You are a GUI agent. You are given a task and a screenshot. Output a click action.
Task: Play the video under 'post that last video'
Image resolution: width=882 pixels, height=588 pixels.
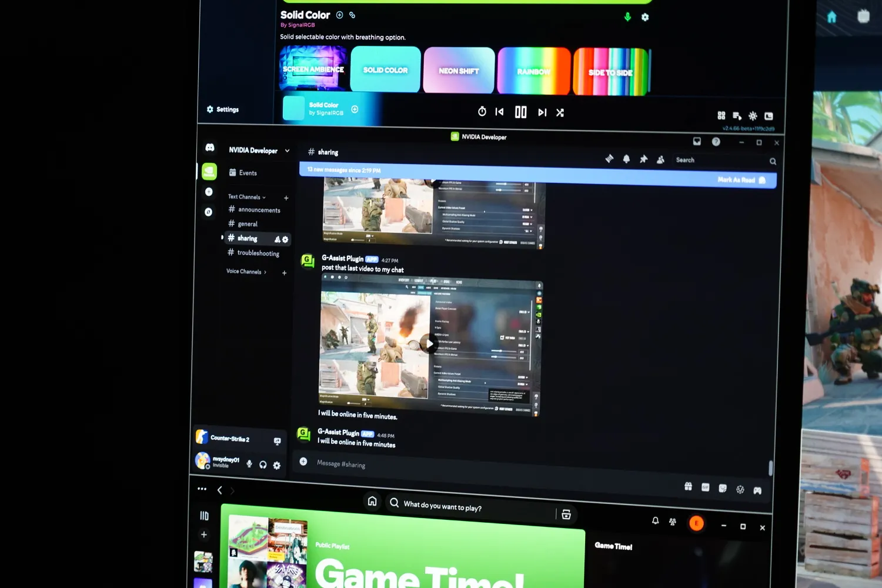[429, 344]
